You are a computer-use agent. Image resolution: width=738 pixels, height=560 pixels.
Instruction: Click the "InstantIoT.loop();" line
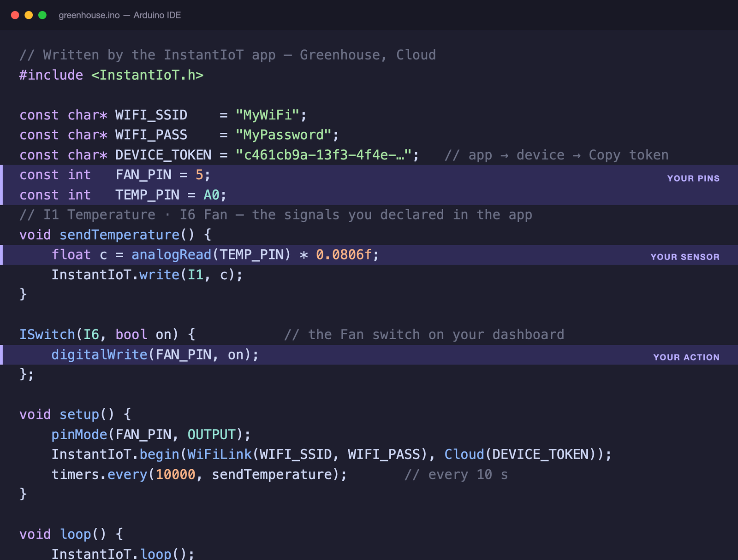(123, 554)
